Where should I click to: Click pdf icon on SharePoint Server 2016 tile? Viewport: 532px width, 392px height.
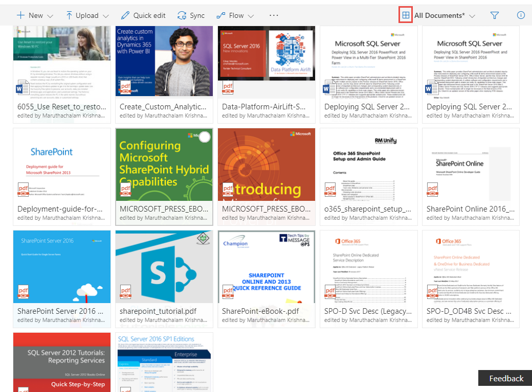(x=23, y=292)
